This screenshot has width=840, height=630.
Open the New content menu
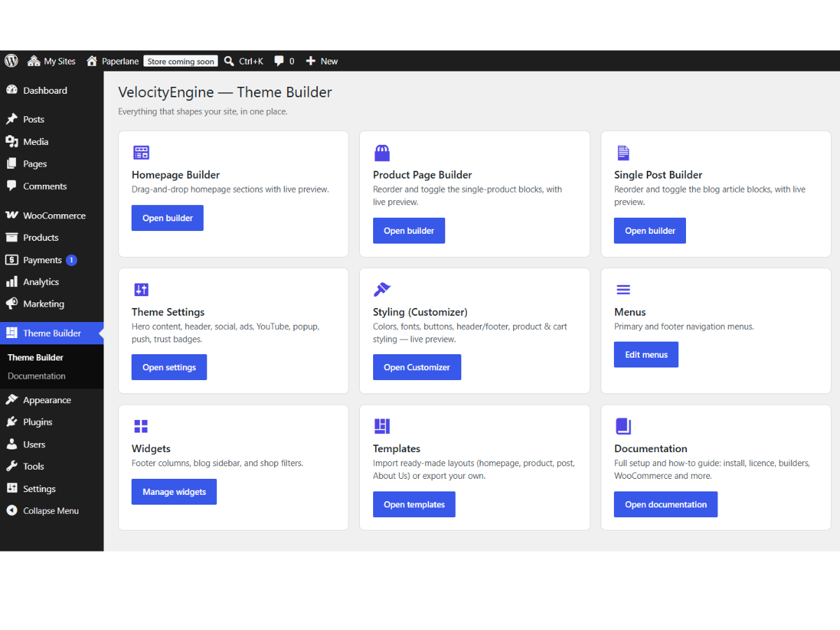click(x=321, y=61)
